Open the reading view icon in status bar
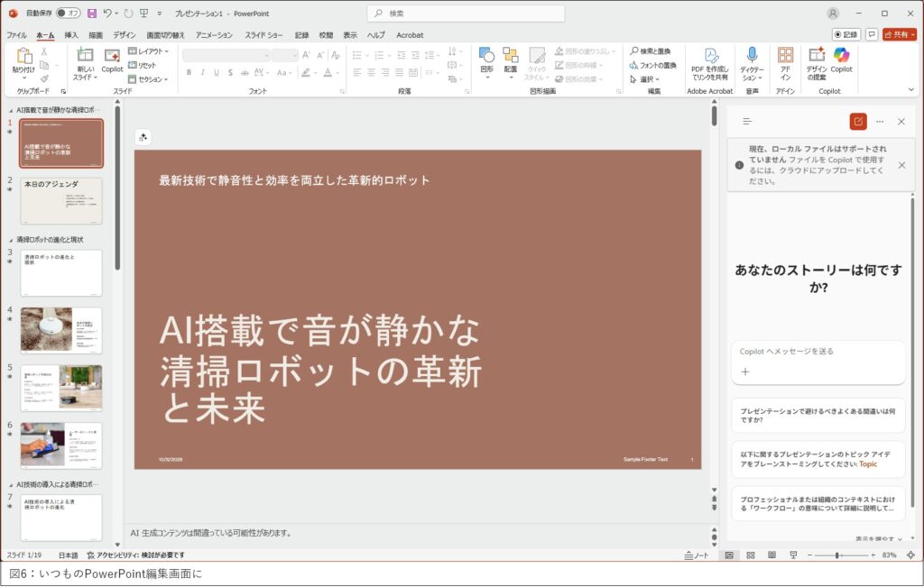 (770, 555)
